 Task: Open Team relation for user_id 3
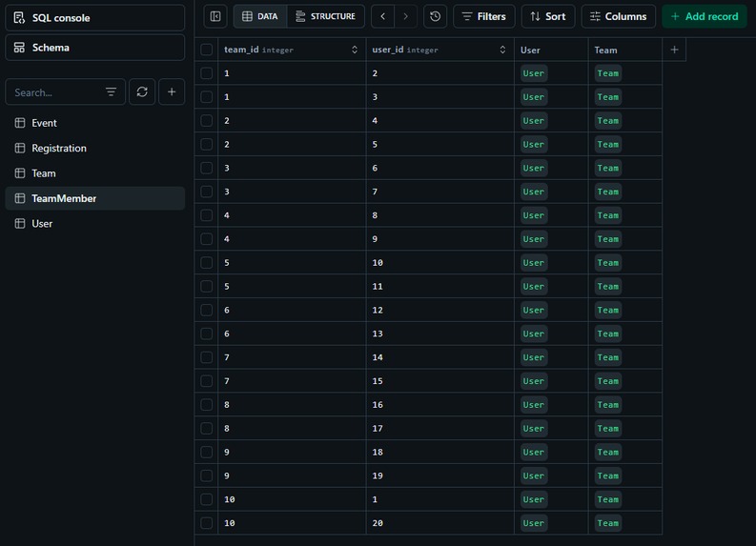click(608, 97)
